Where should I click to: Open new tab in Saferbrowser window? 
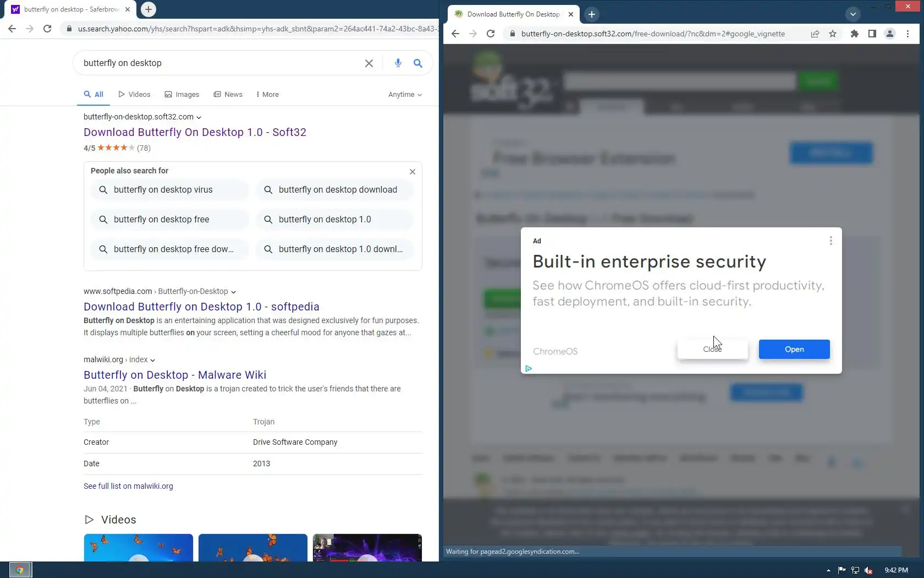tap(148, 9)
